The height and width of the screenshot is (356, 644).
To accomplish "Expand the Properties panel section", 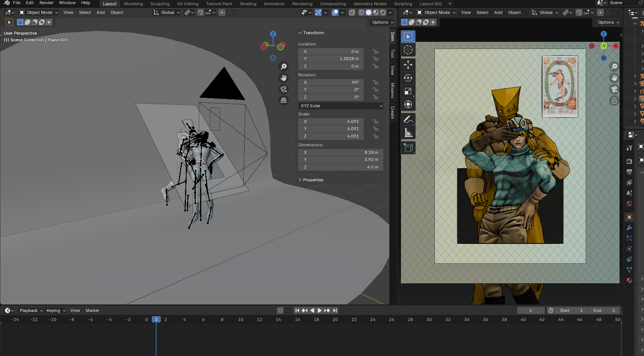I will [313, 180].
